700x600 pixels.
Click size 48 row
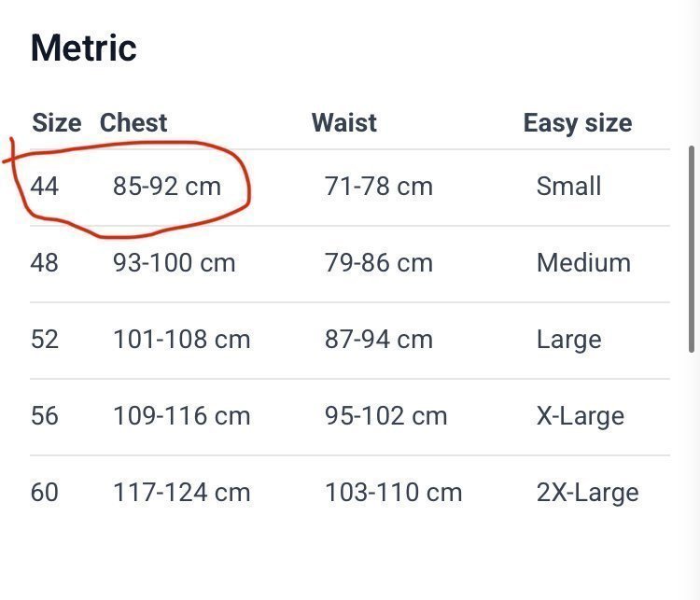click(350, 263)
